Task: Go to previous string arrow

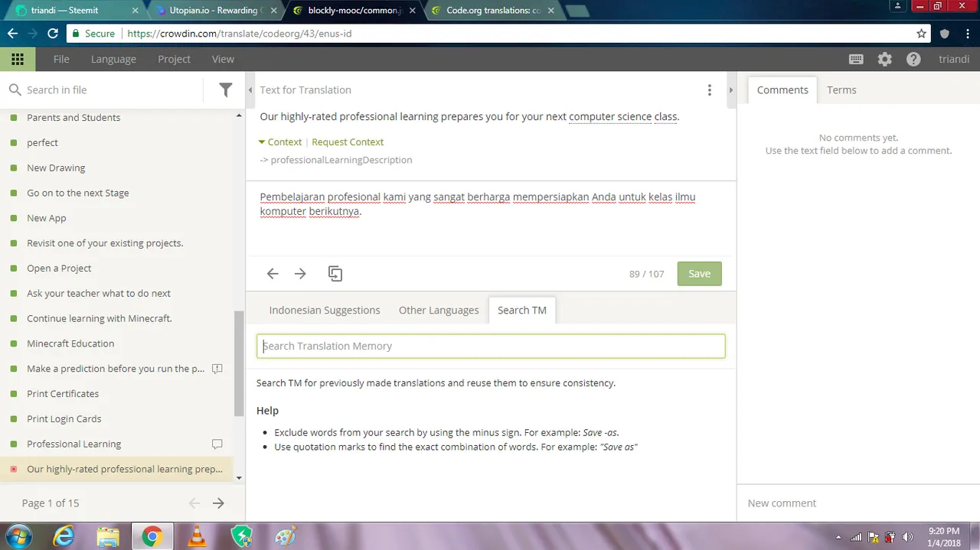Action: pos(273,273)
